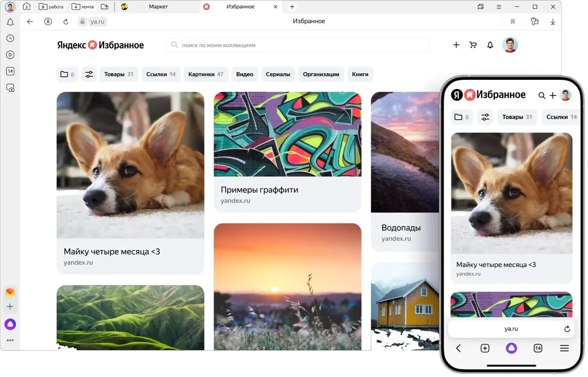Add a new item with the header plus icon
This screenshot has height=377, width=588.
coord(456,45)
